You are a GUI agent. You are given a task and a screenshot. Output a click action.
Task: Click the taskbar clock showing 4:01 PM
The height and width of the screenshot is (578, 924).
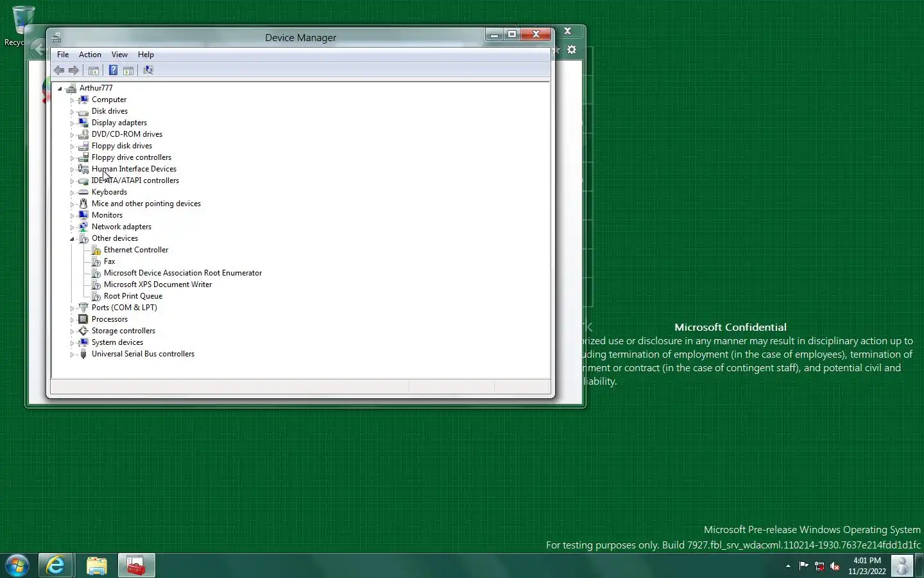867,566
